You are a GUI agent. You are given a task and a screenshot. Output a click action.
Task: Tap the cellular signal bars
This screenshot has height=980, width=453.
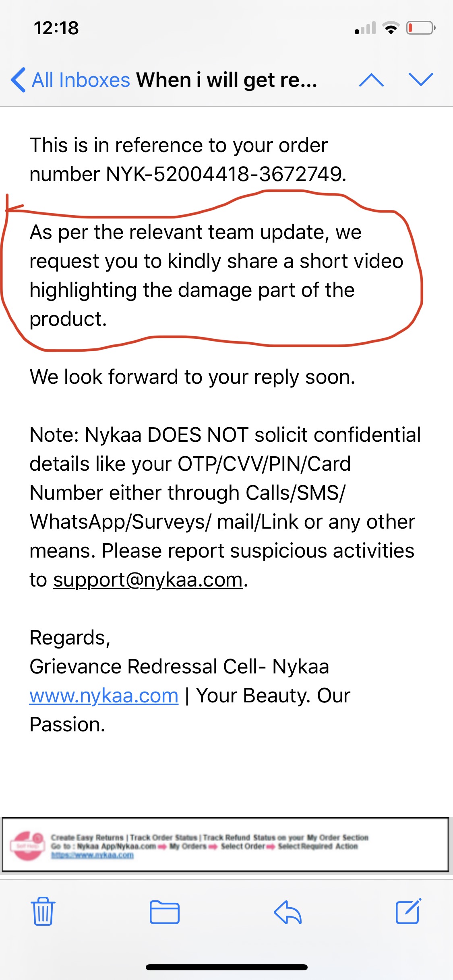pyautogui.click(x=365, y=28)
